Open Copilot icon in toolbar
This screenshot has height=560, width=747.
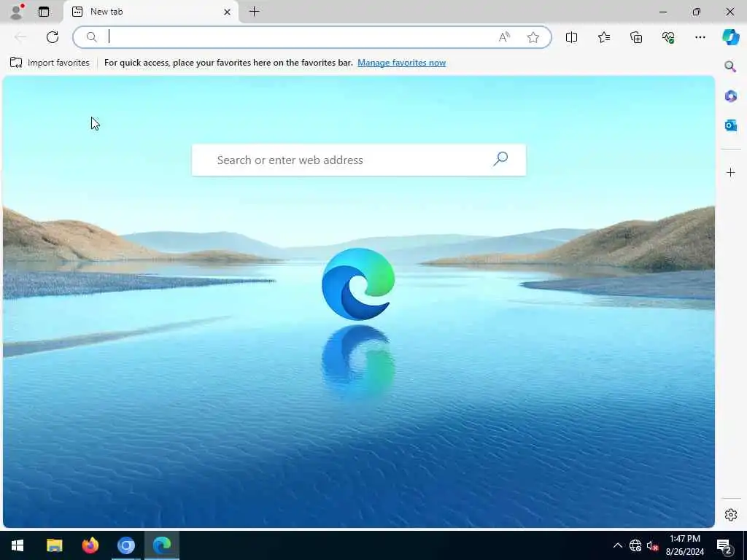point(731,37)
